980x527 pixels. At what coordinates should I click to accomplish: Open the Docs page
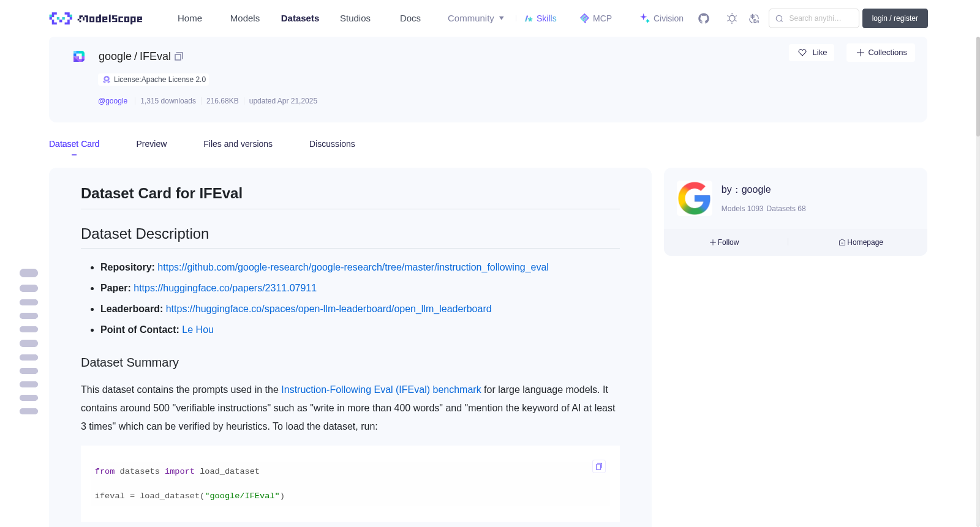(x=410, y=18)
